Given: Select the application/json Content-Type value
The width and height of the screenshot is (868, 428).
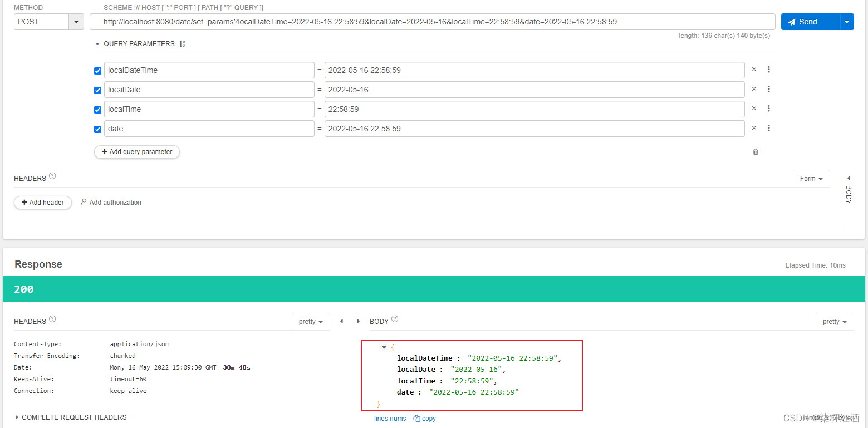Looking at the screenshot, I should pos(139,344).
